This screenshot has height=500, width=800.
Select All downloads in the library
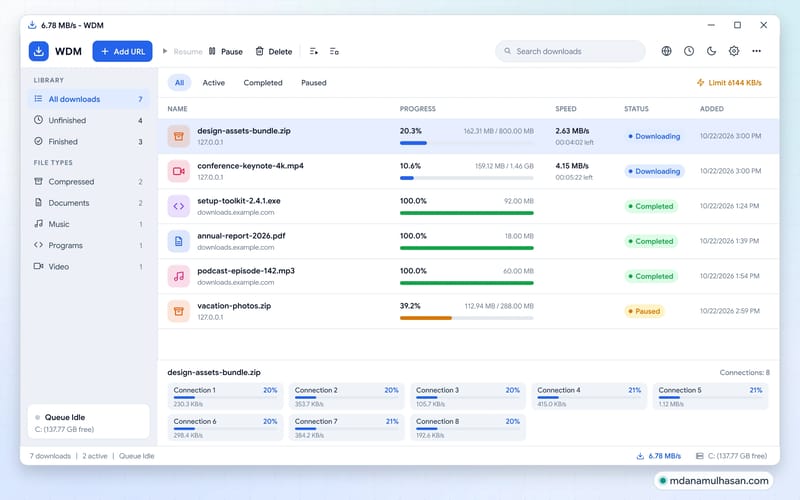click(x=89, y=99)
